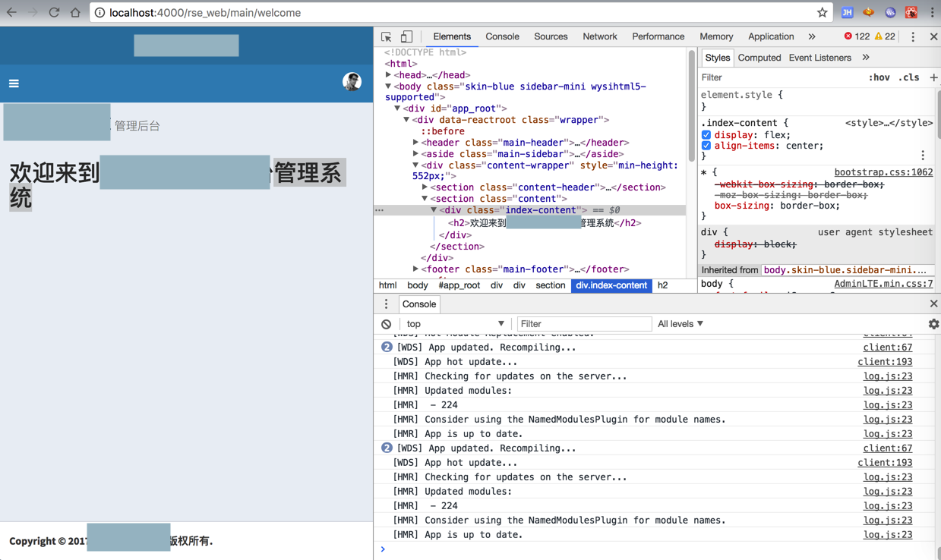Click the browser address bar URL

(205, 12)
